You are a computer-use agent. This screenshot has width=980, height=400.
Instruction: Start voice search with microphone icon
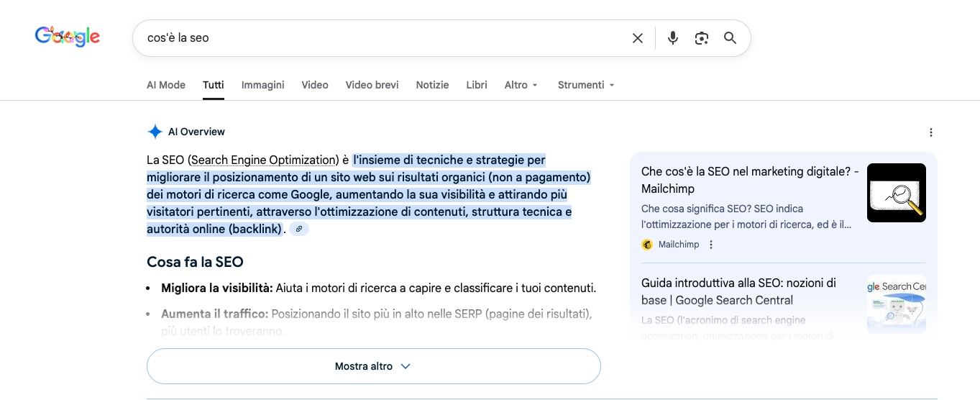click(672, 38)
